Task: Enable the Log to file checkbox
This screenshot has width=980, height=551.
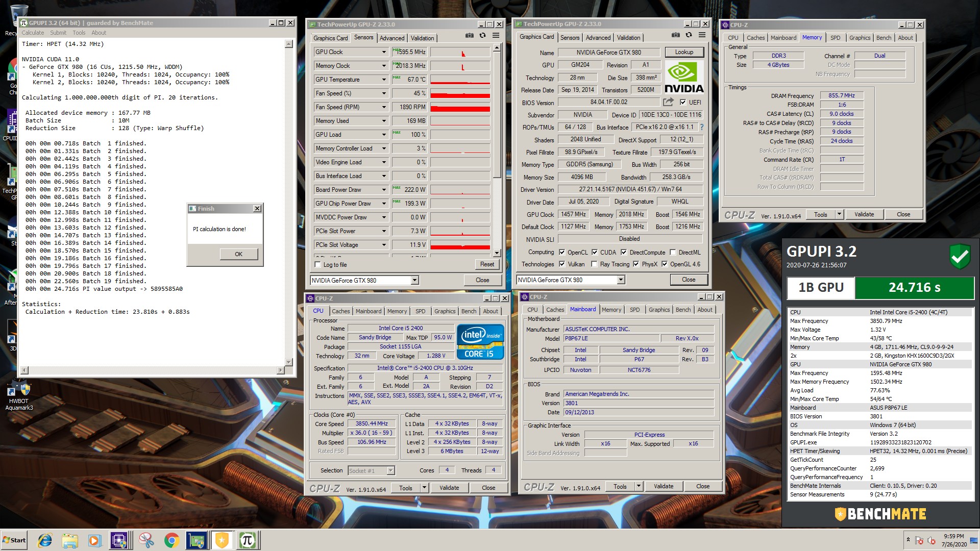Action: pyautogui.click(x=318, y=265)
